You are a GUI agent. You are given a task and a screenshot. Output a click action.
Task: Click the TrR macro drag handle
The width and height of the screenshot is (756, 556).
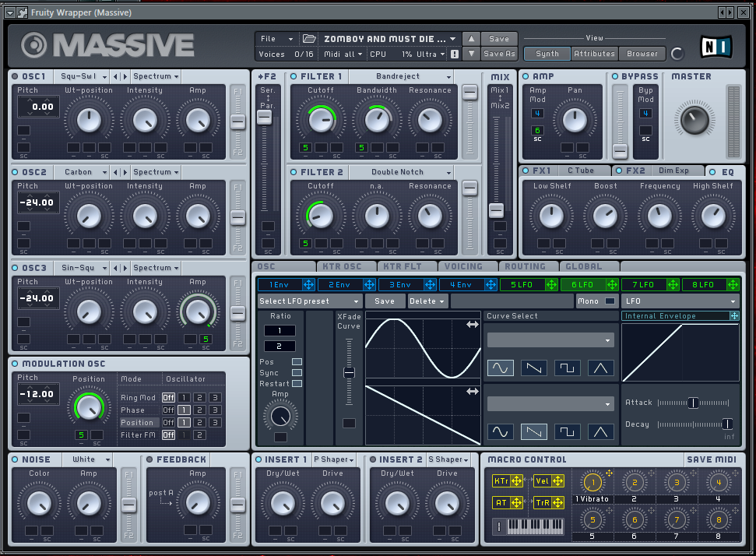point(557,503)
